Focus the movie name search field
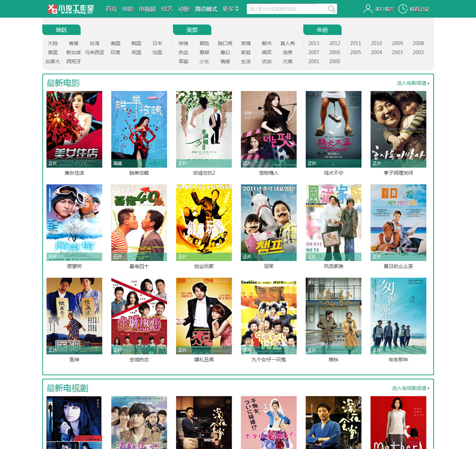Image resolution: width=476 pixels, height=449 pixels. 287,9
